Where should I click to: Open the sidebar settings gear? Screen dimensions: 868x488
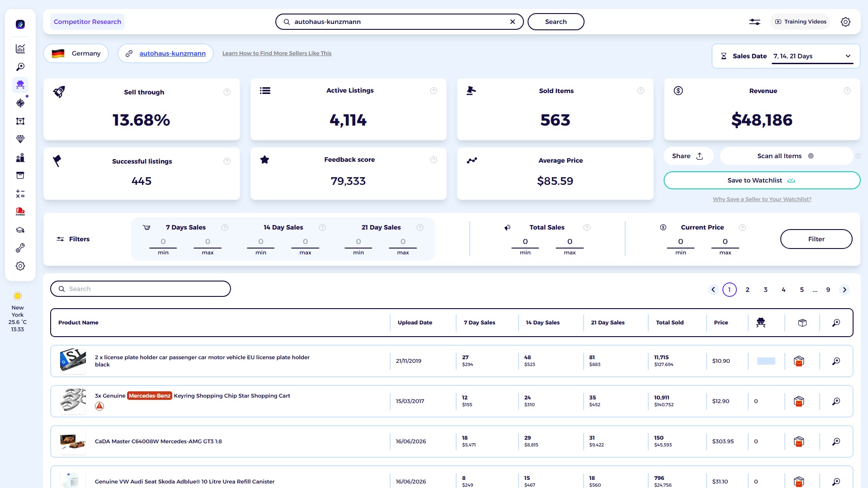(x=20, y=266)
